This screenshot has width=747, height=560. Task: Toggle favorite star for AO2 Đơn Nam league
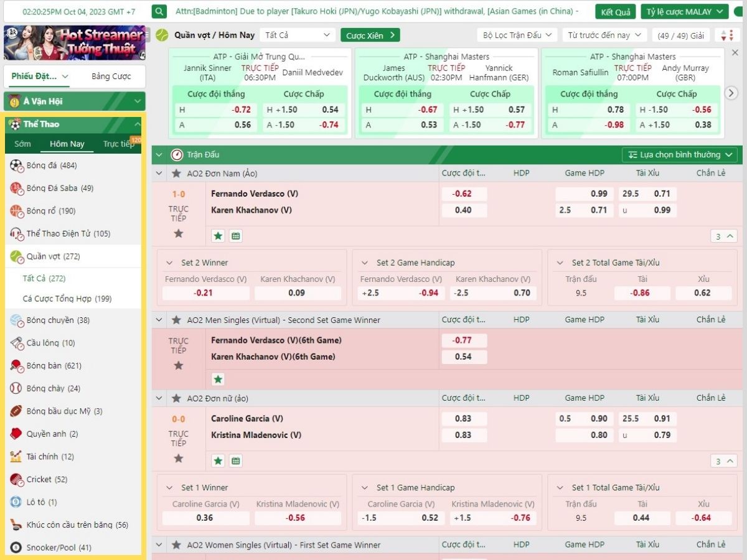click(x=176, y=174)
